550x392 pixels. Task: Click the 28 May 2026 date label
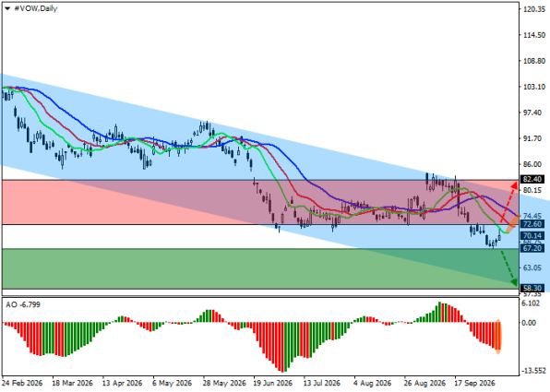coord(224,383)
